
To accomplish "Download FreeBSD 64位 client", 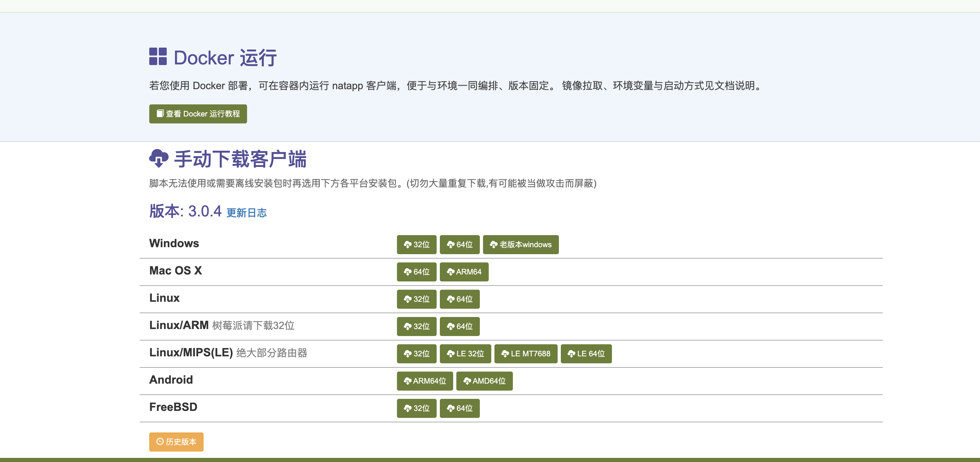I will coord(460,408).
